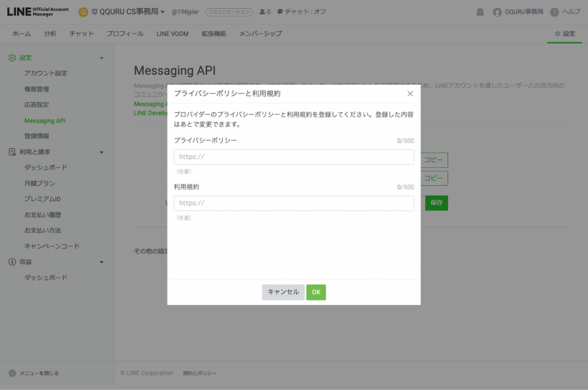Image resolution: width=588 pixels, height=390 pixels.
Task: Open the QQURU CS事務局 account dropdown
Action: pyautogui.click(x=132, y=12)
